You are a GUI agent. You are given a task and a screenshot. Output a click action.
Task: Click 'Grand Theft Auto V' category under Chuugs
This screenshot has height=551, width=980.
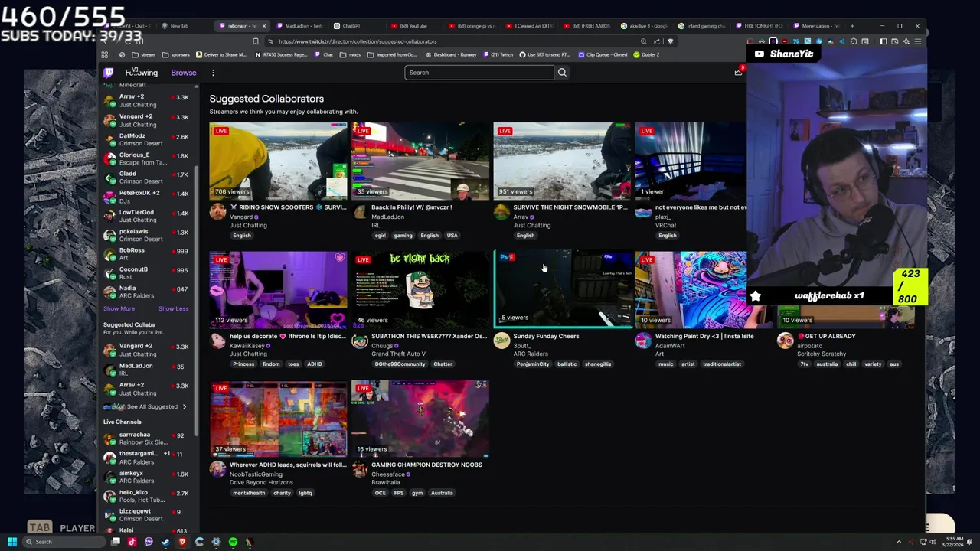click(398, 354)
